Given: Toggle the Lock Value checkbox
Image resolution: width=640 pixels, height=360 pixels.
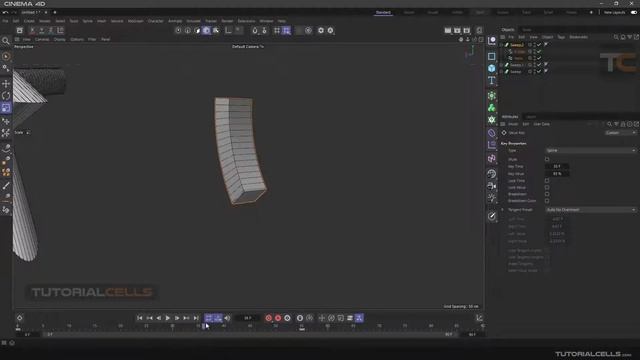Looking at the screenshot, I should tap(547, 187).
